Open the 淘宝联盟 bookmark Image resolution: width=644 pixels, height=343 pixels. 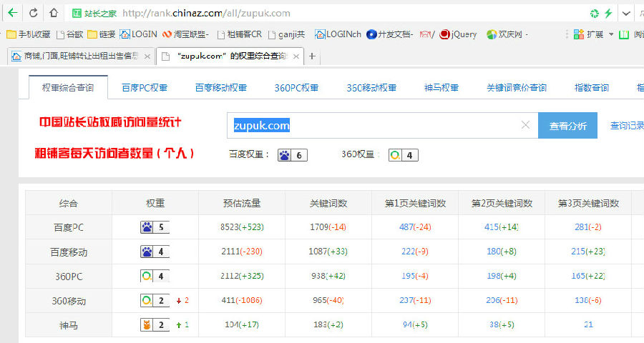(185, 34)
